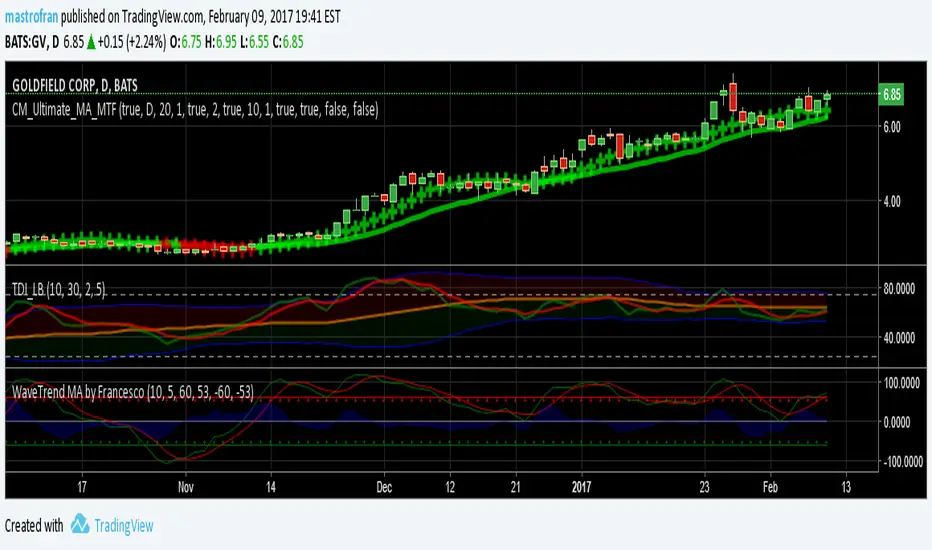This screenshot has width=932, height=550.
Task: Click the TradingView cloud logo icon
Action: point(80,524)
